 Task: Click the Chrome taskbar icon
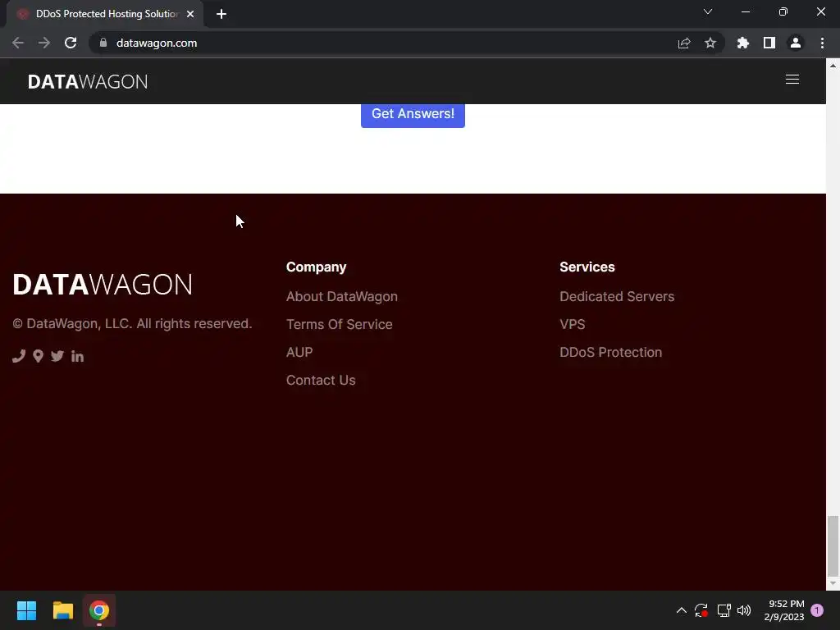99,610
